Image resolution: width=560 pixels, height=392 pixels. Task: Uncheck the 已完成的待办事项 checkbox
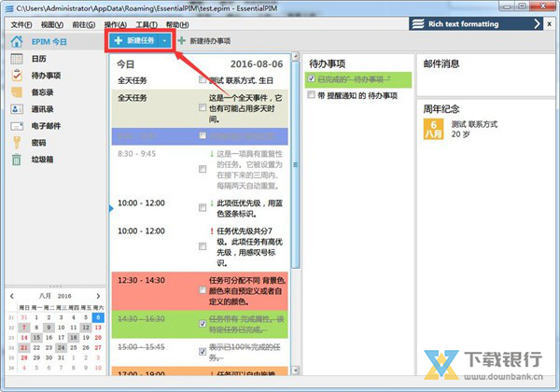pyautogui.click(x=311, y=80)
